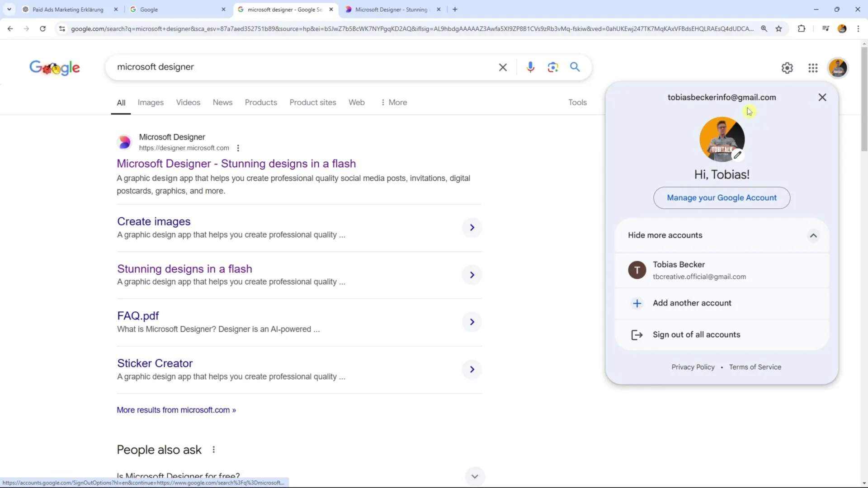Expand arrow next to Stunning designs
The height and width of the screenshot is (488, 868).
click(x=472, y=275)
